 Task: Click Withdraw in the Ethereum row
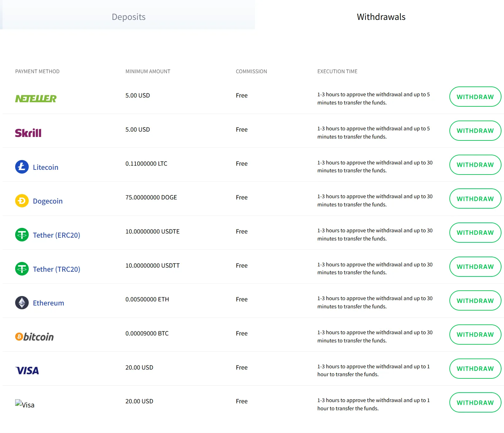[x=475, y=300]
